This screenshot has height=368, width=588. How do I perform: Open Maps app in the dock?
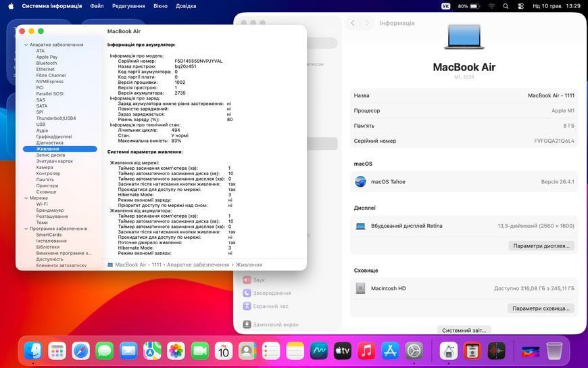(152, 352)
